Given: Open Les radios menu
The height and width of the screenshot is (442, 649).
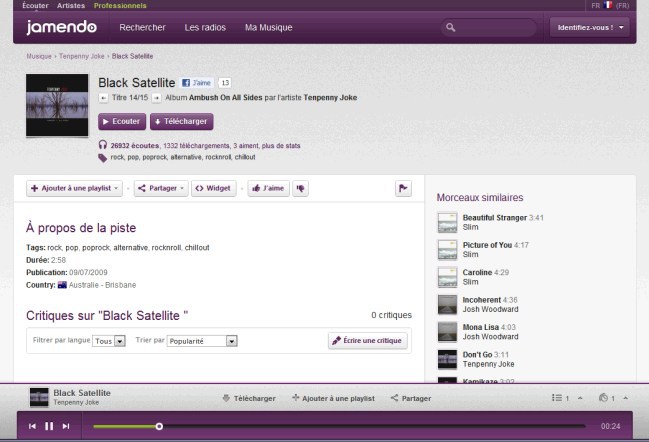Looking at the screenshot, I should click(x=205, y=28).
